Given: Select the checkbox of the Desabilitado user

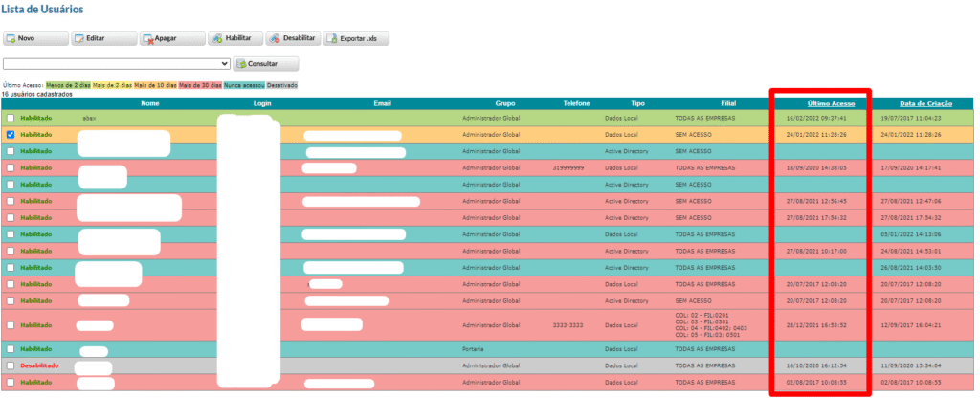Looking at the screenshot, I should tap(11, 366).
